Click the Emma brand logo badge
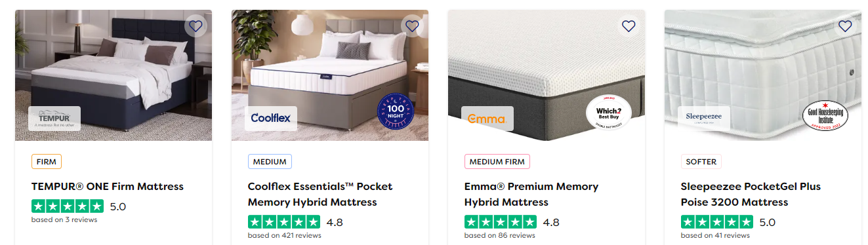The height and width of the screenshot is (245, 868). 487,119
